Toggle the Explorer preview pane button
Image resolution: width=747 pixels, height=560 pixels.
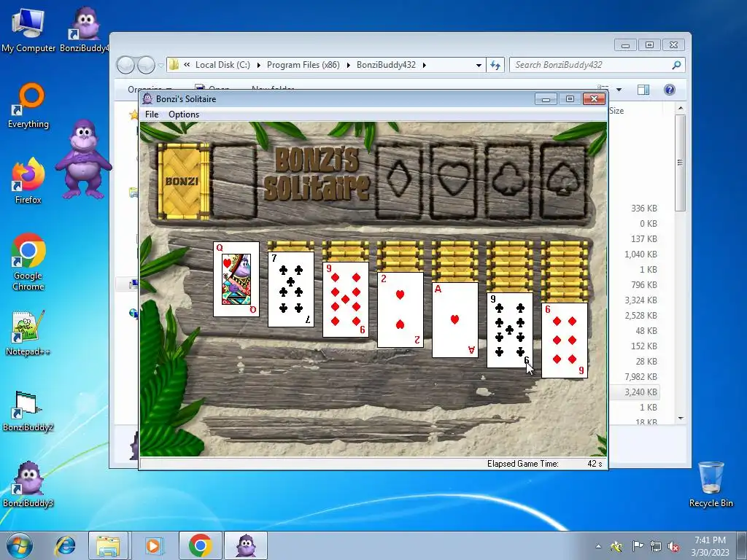pyautogui.click(x=643, y=90)
